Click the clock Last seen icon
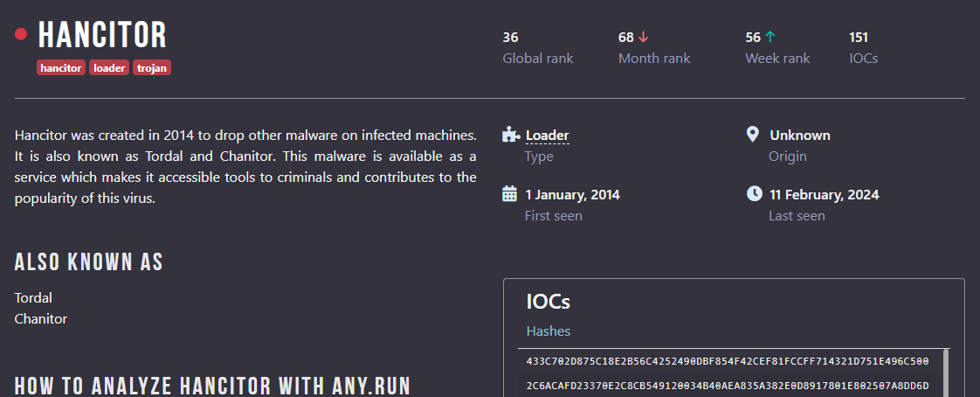The image size is (980, 397). pos(755,193)
